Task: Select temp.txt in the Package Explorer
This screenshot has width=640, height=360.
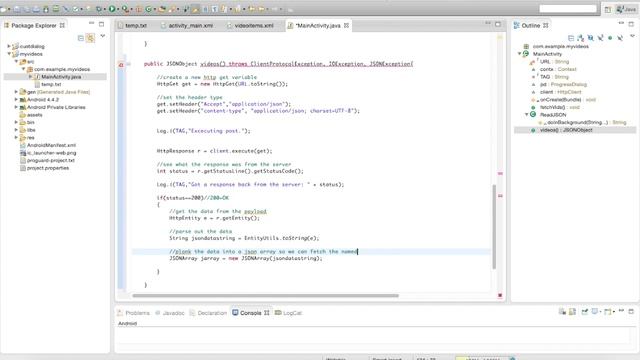Action: tap(51, 84)
